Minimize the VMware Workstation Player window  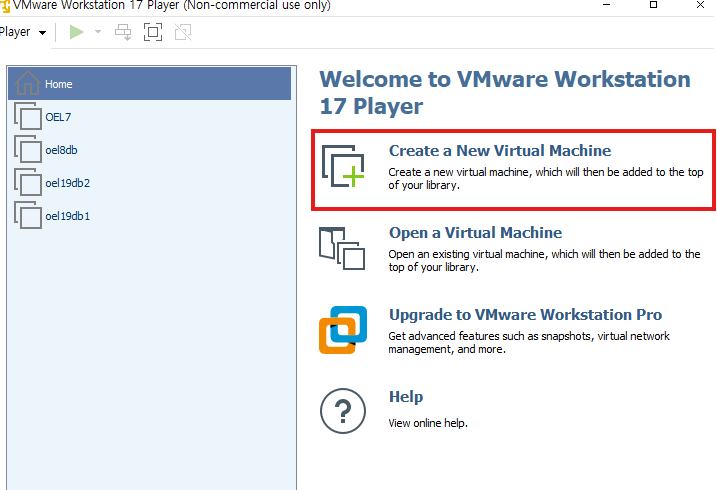pyautogui.click(x=607, y=5)
